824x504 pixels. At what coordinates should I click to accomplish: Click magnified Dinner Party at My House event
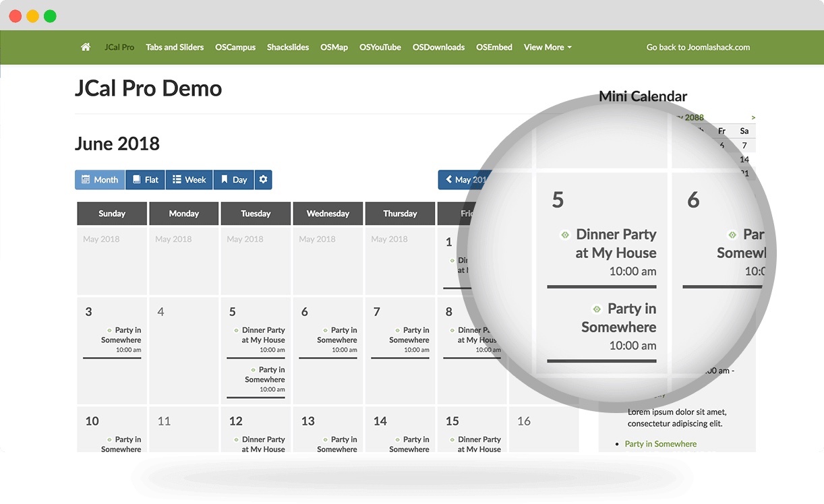[x=615, y=243]
